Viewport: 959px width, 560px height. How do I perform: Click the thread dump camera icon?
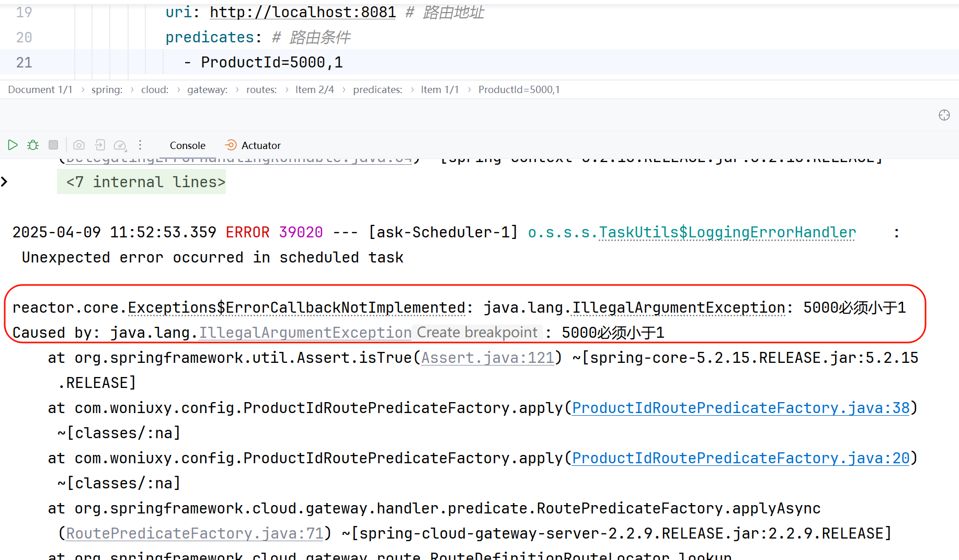click(79, 145)
